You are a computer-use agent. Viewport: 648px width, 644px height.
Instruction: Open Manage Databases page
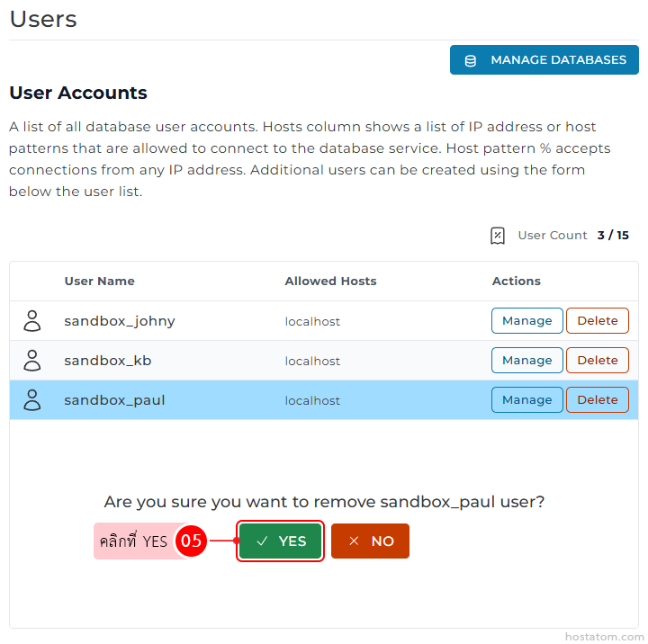click(x=544, y=60)
